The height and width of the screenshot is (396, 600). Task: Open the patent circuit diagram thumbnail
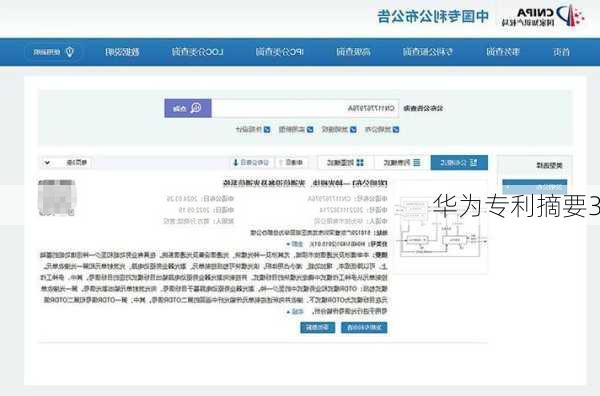[440, 226]
